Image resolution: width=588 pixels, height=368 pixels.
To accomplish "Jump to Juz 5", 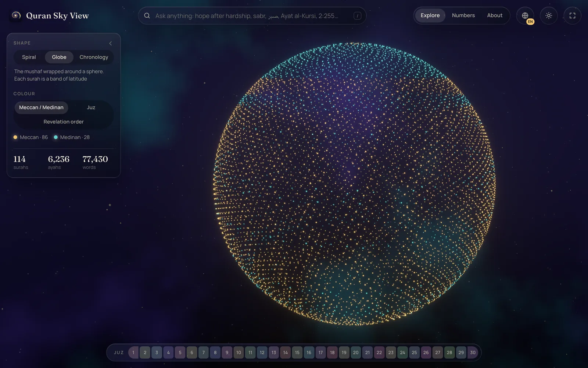I will tap(180, 353).
